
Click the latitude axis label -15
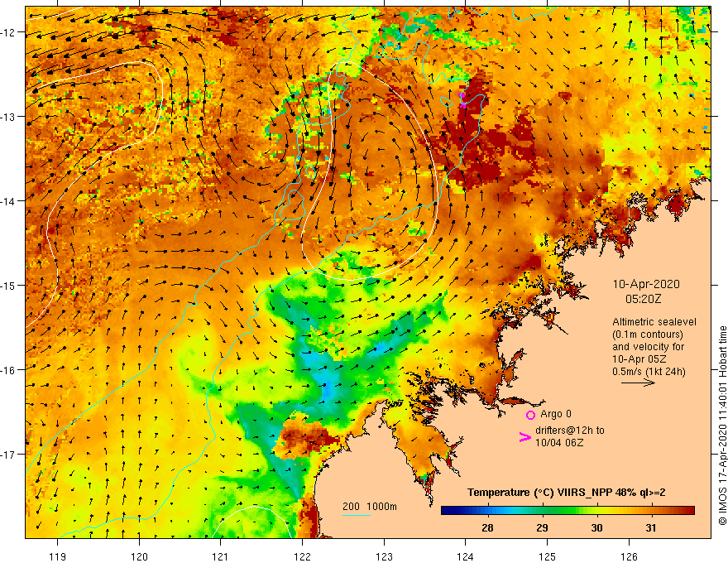(x=8, y=285)
